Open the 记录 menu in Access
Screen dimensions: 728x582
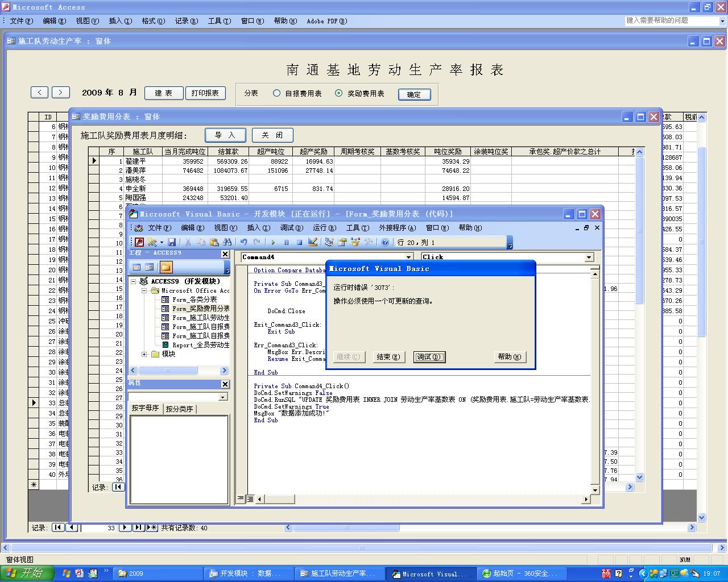(x=187, y=21)
